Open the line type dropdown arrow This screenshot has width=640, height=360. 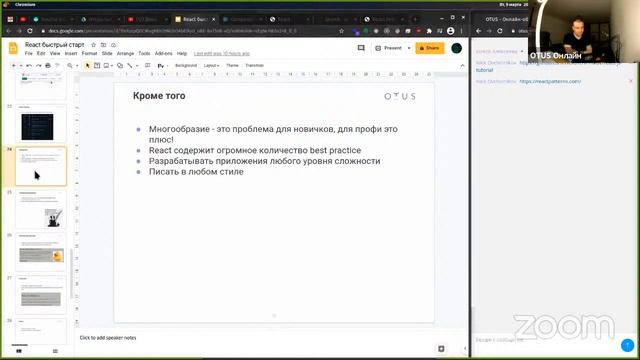click(x=137, y=65)
